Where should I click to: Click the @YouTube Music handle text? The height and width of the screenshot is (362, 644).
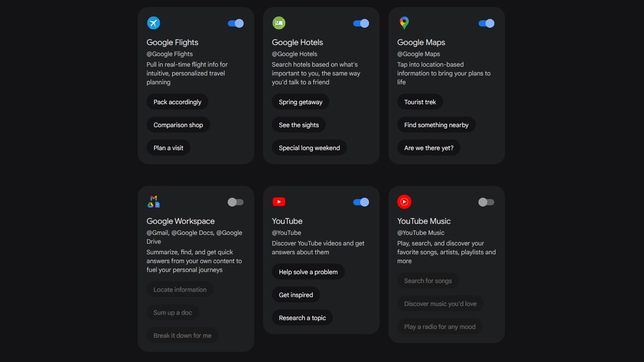tap(421, 233)
